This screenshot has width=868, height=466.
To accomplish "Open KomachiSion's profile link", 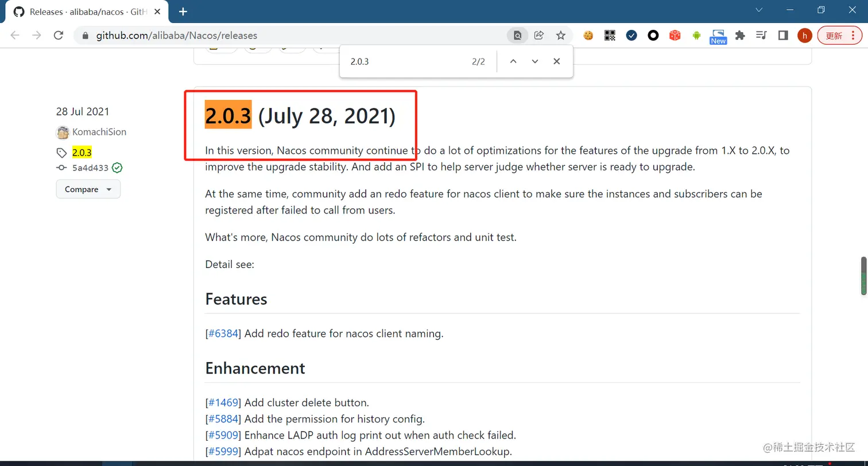I will [99, 132].
